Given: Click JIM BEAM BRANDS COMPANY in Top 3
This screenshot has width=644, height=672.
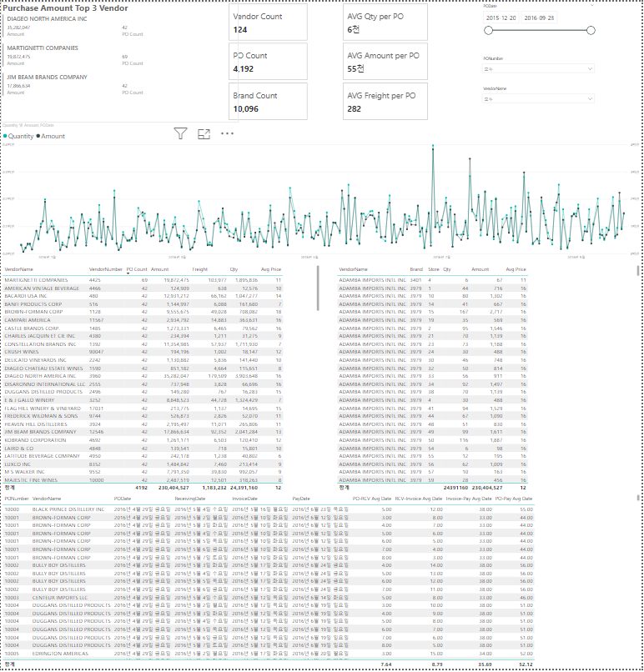Looking at the screenshot, I should [48, 78].
